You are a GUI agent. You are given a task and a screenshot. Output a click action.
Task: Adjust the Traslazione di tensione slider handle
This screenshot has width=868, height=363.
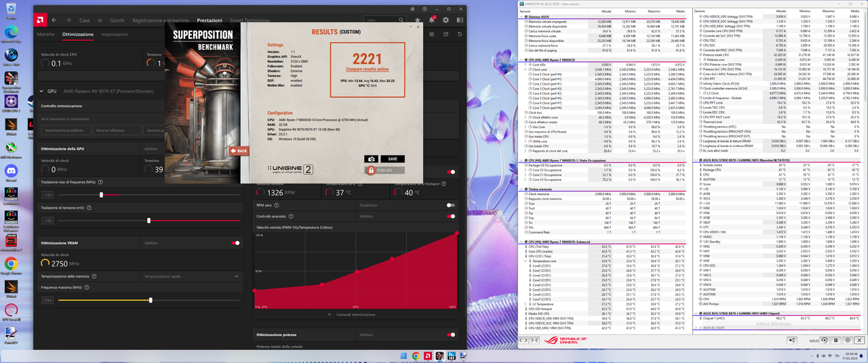point(149,221)
